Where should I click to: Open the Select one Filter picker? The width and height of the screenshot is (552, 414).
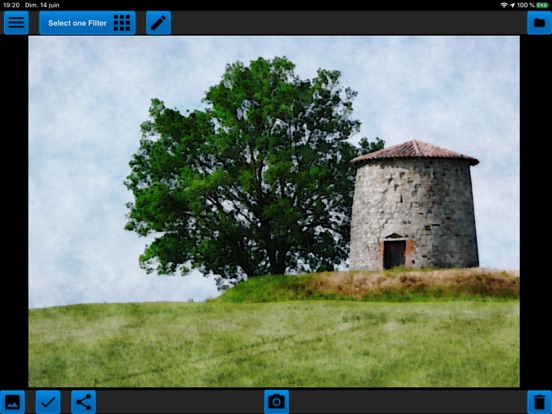click(87, 23)
